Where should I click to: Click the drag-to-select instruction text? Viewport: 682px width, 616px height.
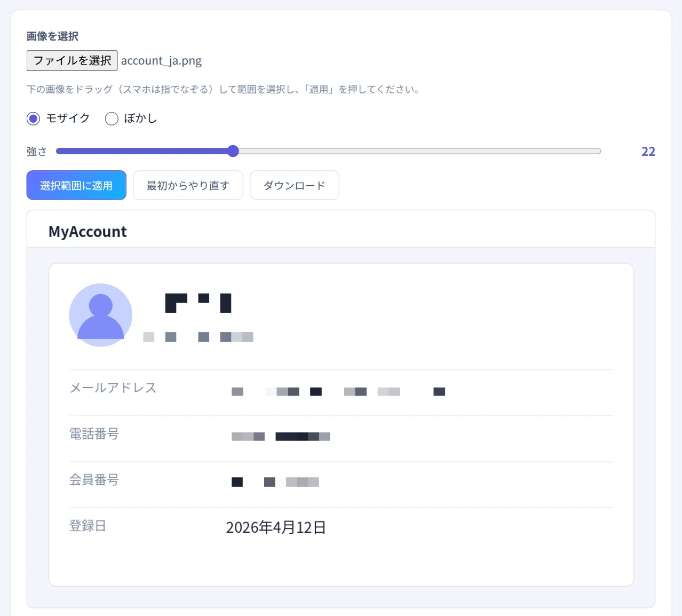pyautogui.click(x=224, y=89)
